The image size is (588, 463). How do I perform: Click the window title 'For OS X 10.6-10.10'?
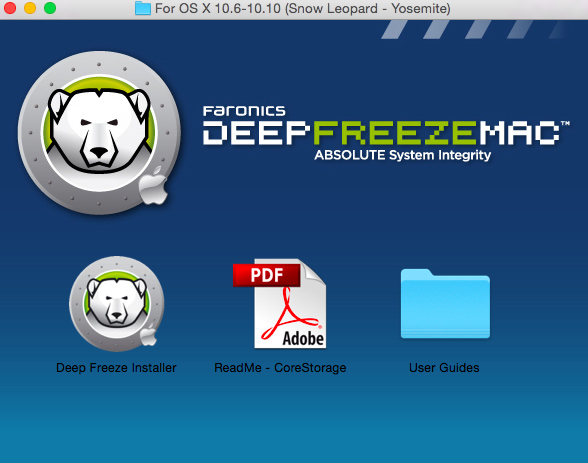(x=303, y=8)
